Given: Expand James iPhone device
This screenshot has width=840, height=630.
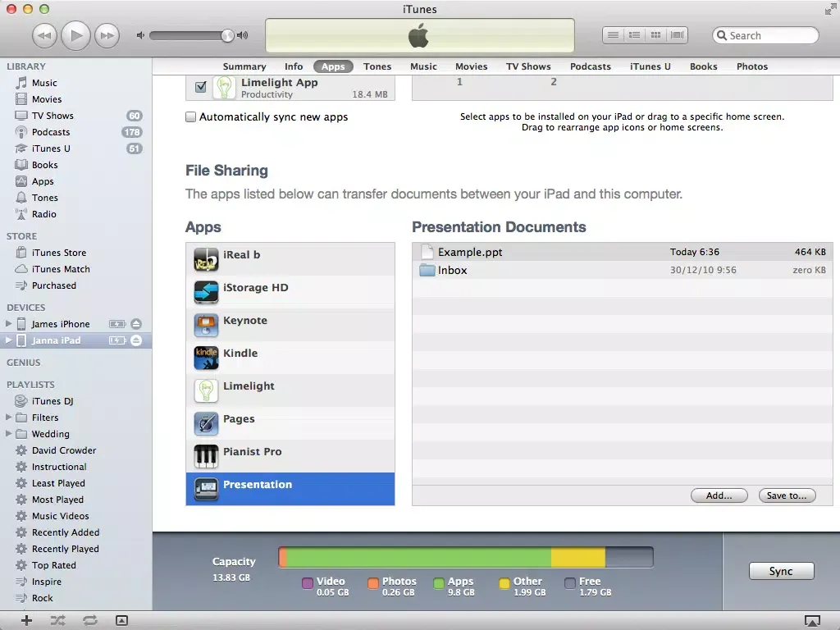Looking at the screenshot, I should click(8, 323).
